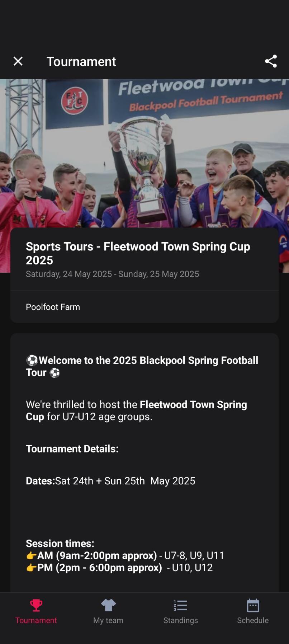
Task: Tap the Tournament Details heading
Action: point(72,449)
